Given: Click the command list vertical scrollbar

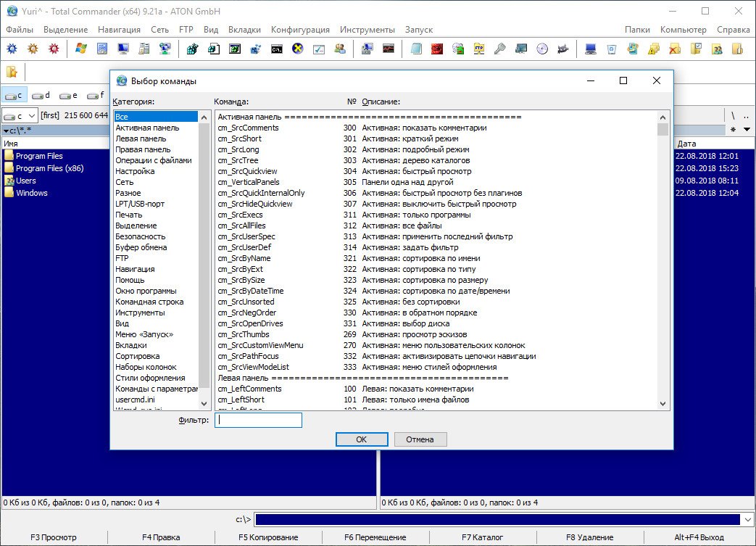Looking at the screenshot, I should [x=662, y=261].
